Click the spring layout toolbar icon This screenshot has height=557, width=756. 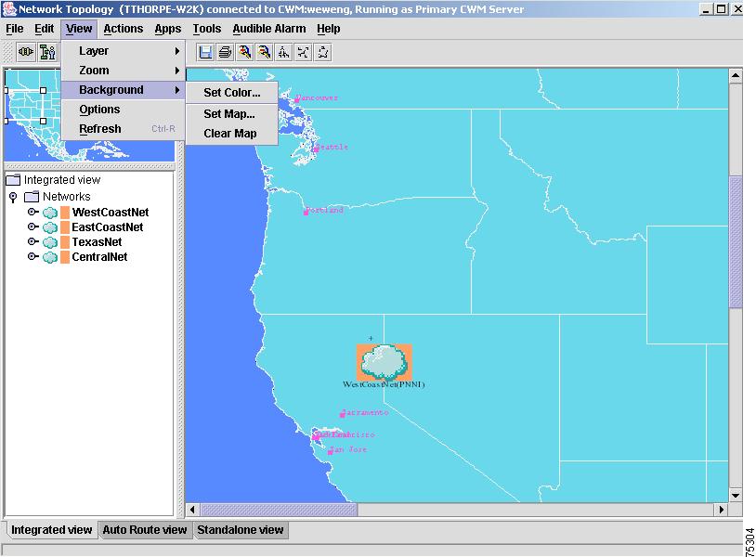click(x=304, y=52)
